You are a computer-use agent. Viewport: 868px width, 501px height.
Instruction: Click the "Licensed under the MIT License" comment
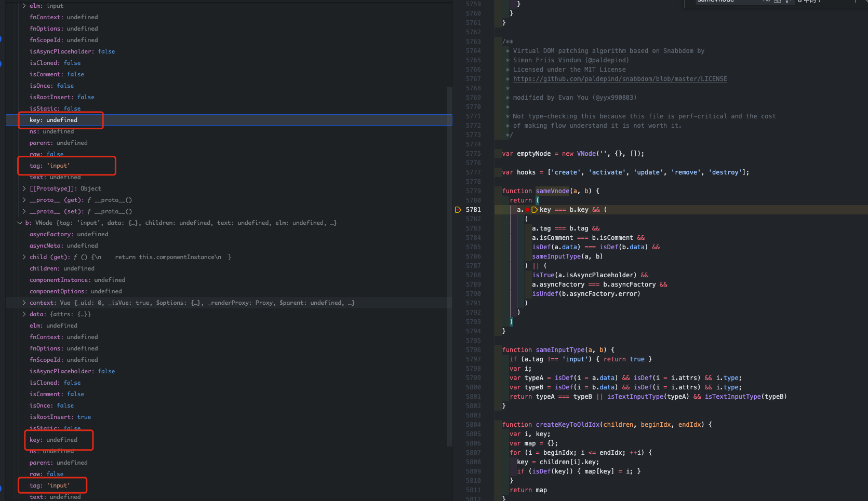click(569, 70)
